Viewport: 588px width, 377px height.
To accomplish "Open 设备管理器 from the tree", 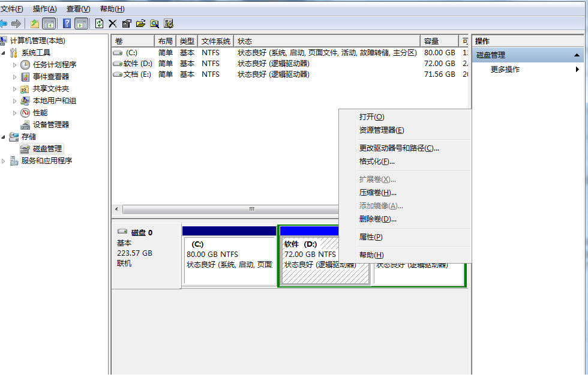I will click(x=51, y=124).
